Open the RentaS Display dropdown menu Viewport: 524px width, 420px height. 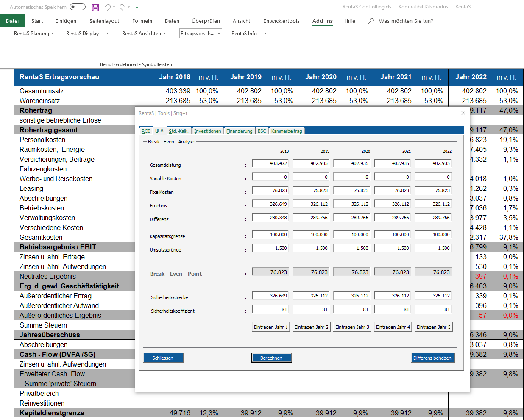point(87,34)
